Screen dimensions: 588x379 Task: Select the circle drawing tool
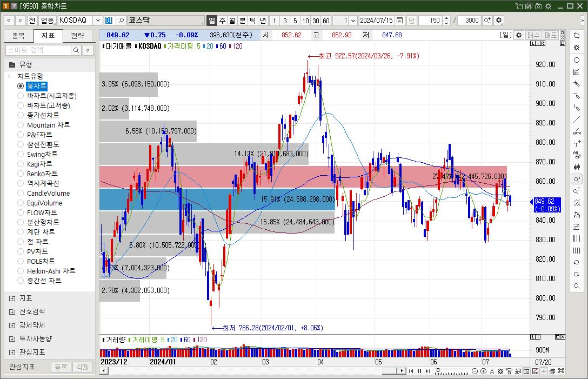click(x=577, y=60)
